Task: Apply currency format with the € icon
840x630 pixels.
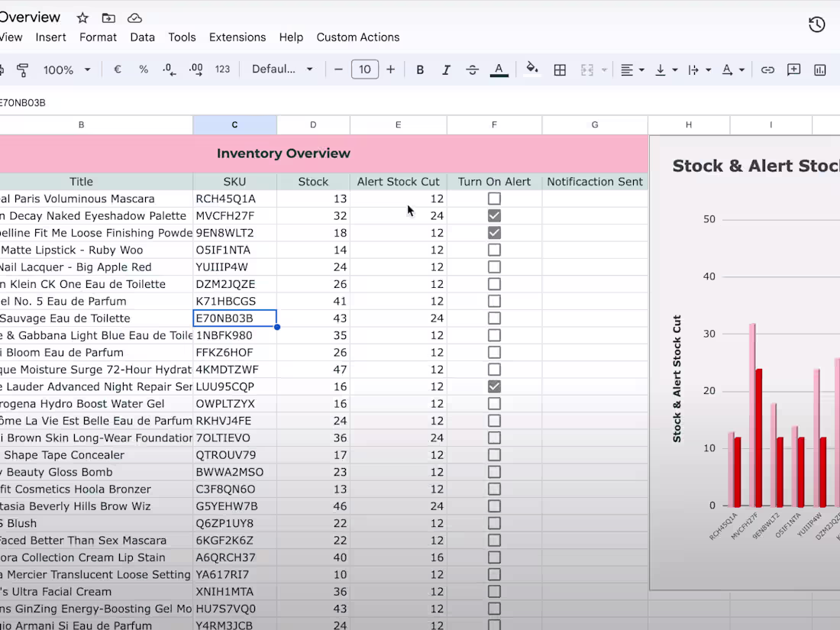Action: coord(117,69)
